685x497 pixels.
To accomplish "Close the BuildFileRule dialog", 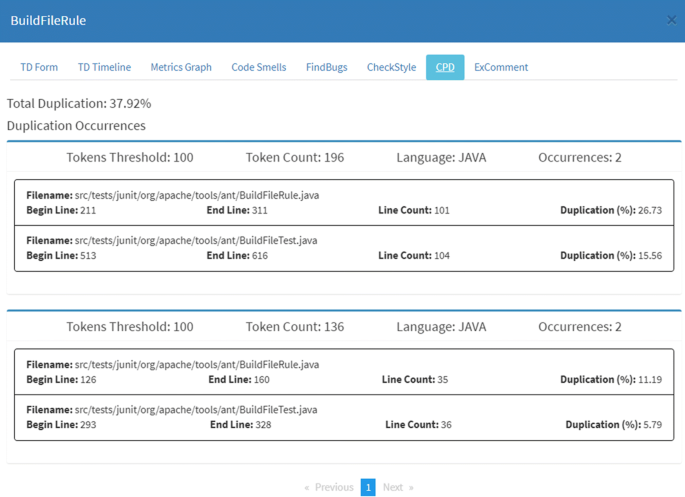I will [671, 20].
